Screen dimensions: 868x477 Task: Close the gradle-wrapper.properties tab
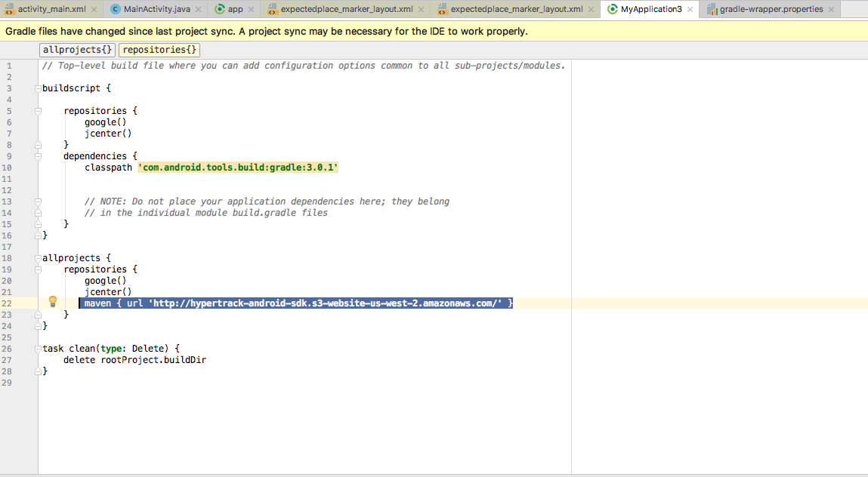click(x=831, y=10)
